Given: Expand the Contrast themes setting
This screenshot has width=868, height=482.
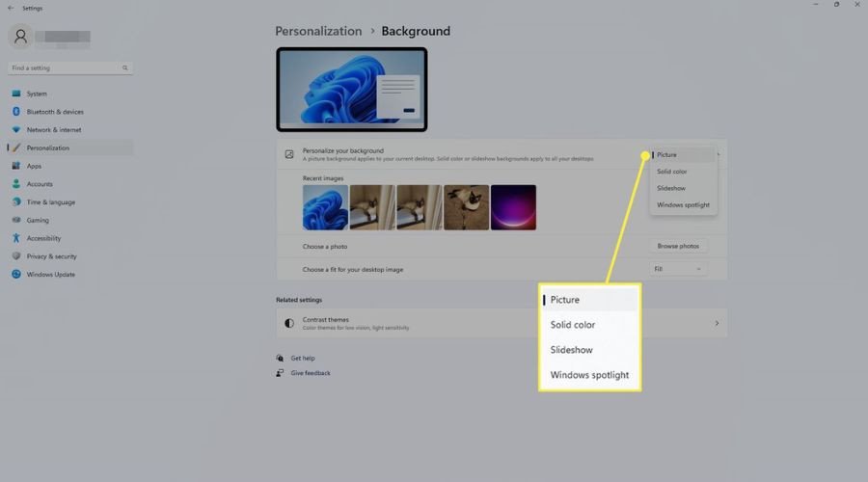Looking at the screenshot, I should [501, 323].
